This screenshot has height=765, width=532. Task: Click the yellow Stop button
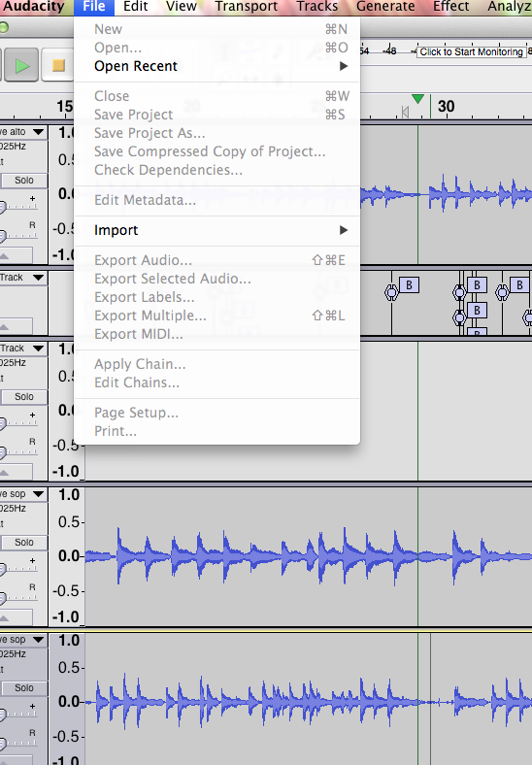(58, 65)
